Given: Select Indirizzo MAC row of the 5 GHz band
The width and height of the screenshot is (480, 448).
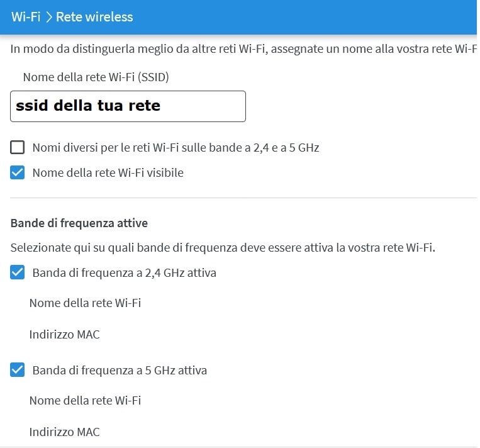Looking at the screenshot, I should 65,432.
